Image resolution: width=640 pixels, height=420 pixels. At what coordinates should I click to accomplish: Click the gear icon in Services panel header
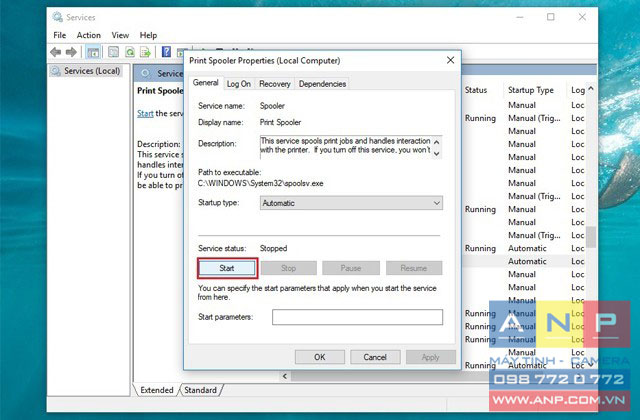(145, 73)
